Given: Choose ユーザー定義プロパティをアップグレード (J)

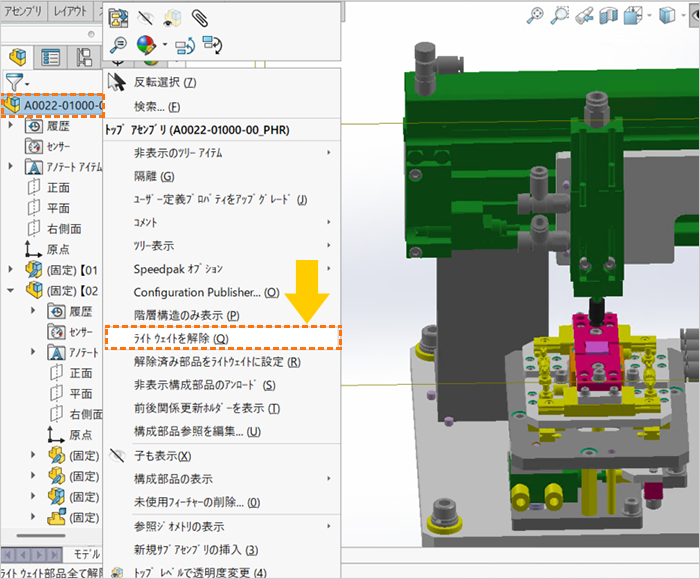Looking at the screenshot, I should (x=222, y=200).
